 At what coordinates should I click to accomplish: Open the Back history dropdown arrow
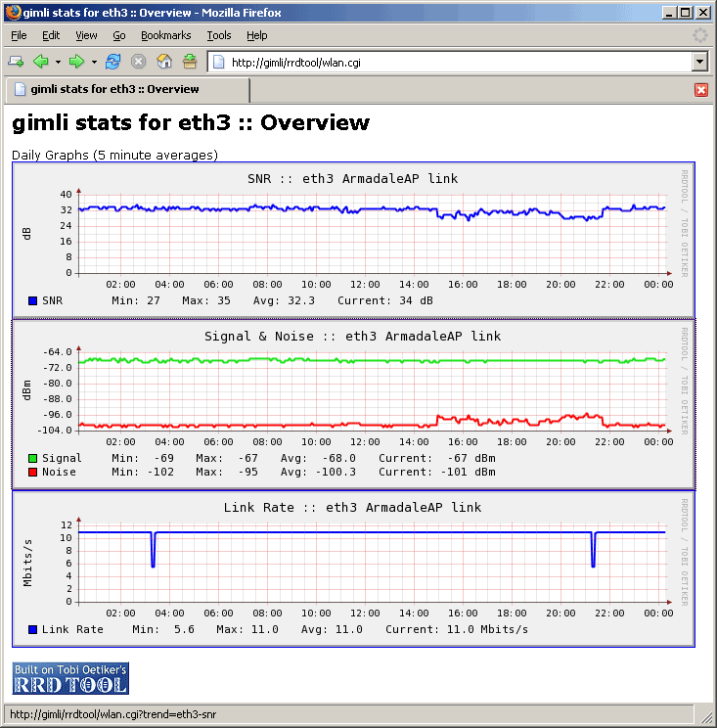click(58, 62)
